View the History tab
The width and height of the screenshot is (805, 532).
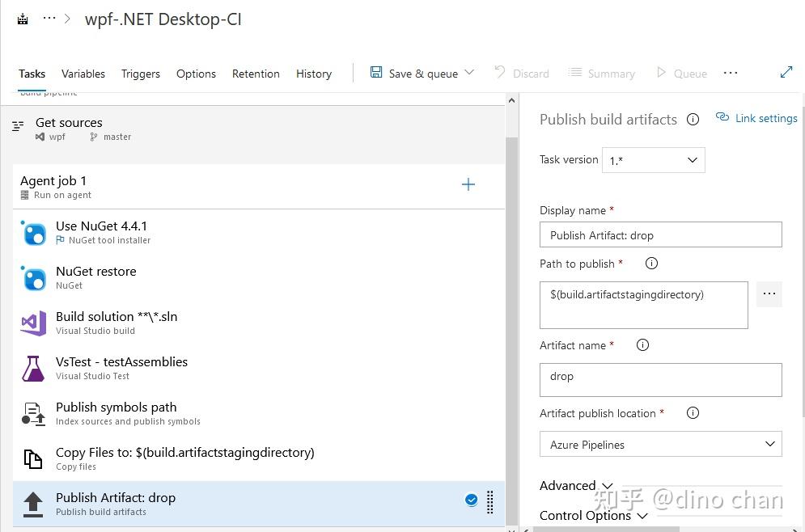pos(314,74)
